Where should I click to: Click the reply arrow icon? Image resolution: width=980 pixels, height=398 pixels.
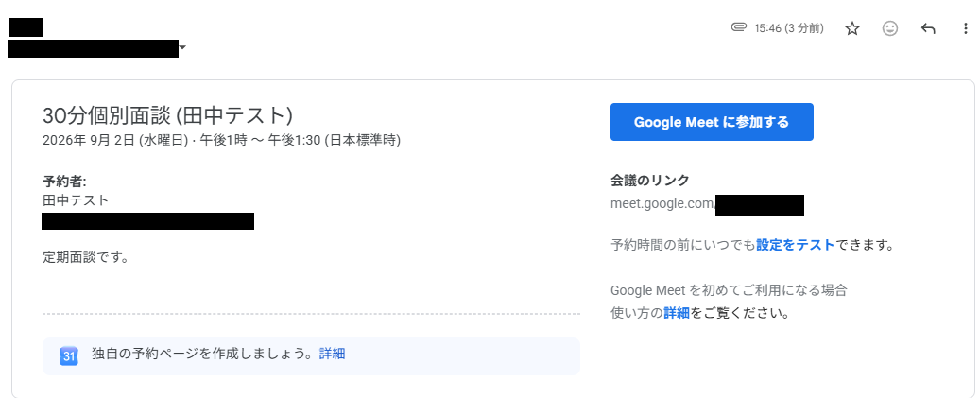coord(928,28)
